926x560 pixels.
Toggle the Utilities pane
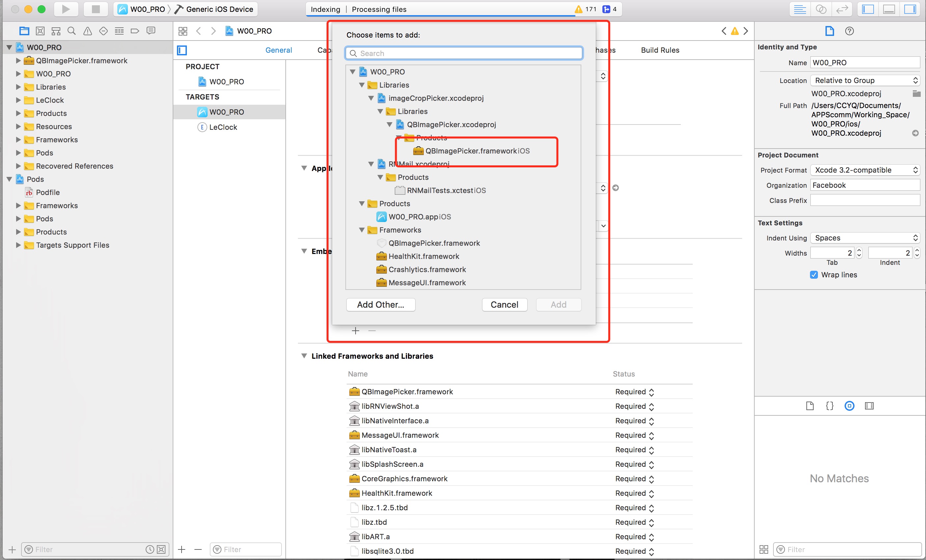click(x=911, y=9)
